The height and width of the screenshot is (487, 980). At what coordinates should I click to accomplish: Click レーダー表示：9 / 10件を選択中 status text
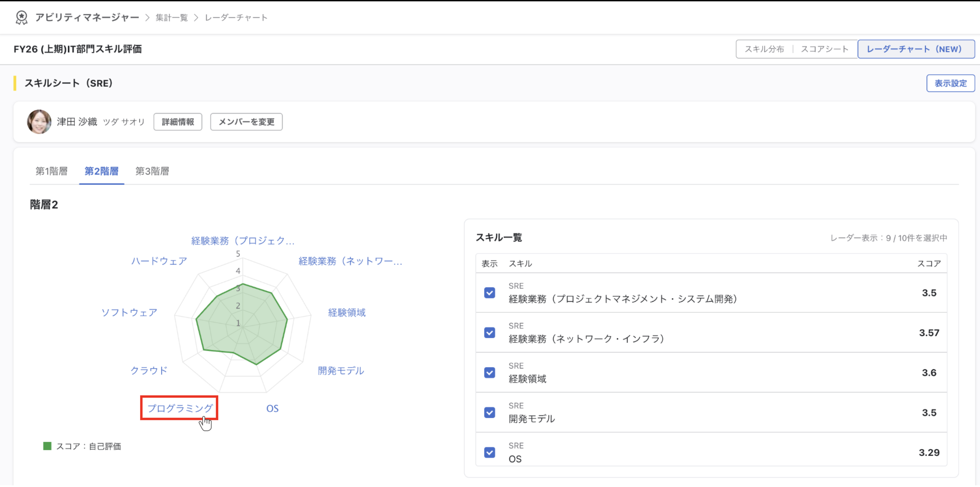pyautogui.click(x=888, y=238)
